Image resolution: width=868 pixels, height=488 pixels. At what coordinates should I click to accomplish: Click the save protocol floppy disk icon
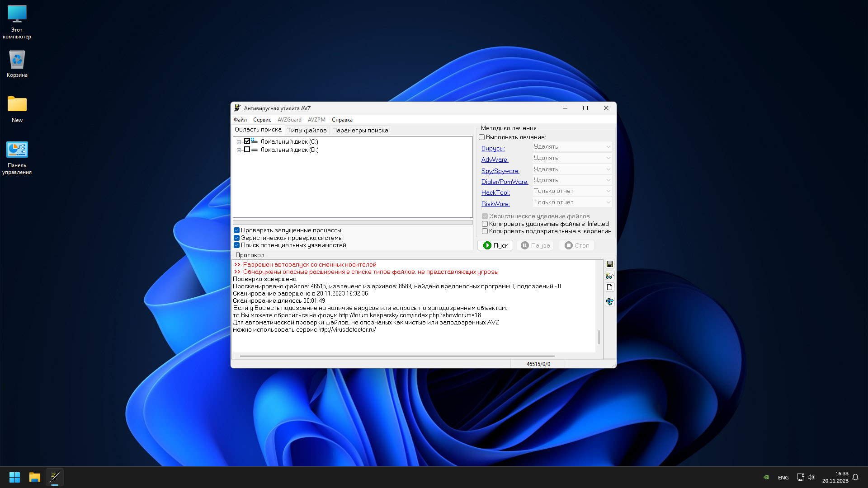point(609,264)
